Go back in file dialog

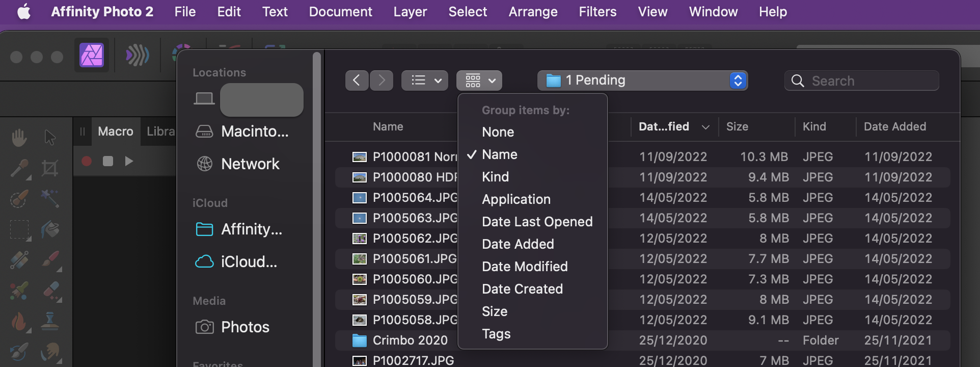click(357, 81)
